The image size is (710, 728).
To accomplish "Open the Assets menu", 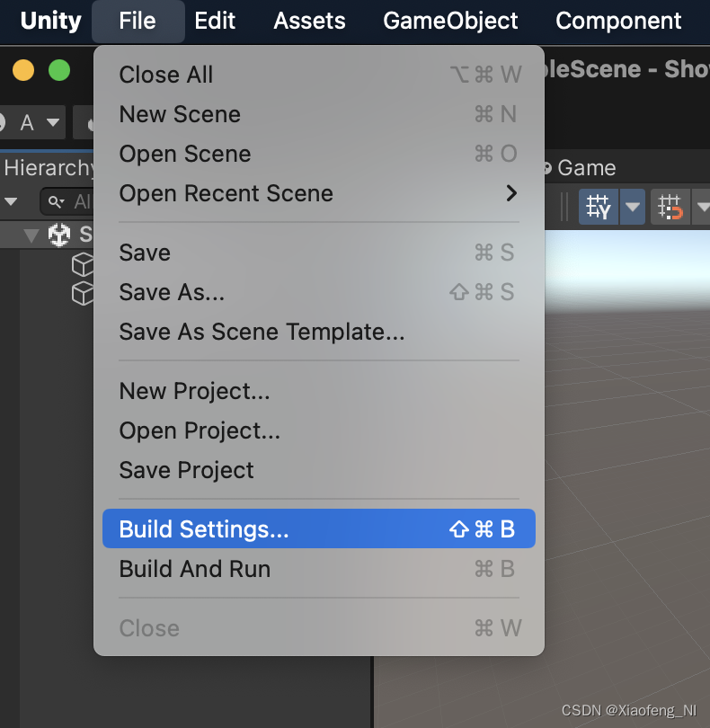I will point(309,21).
